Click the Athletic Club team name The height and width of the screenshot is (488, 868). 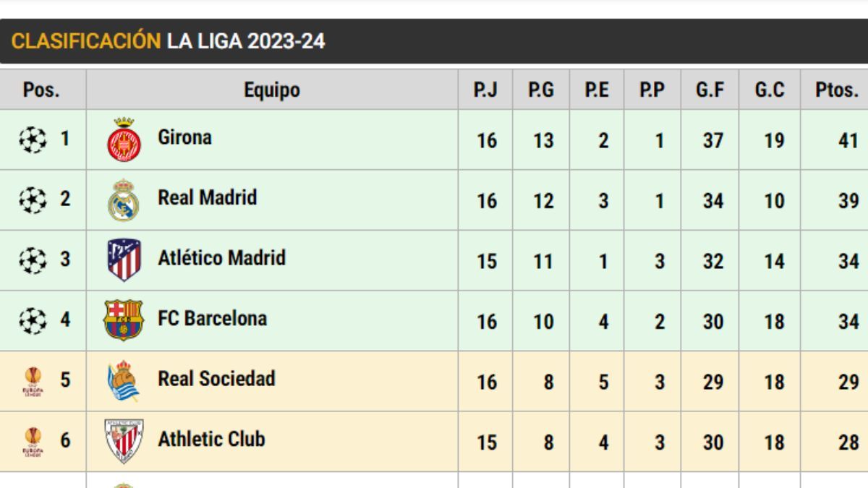[x=211, y=439]
